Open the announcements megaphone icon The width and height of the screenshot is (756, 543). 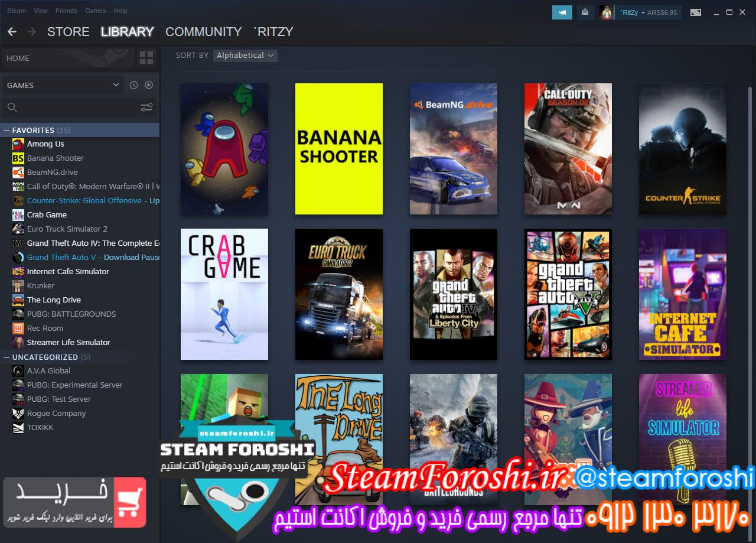562,12
